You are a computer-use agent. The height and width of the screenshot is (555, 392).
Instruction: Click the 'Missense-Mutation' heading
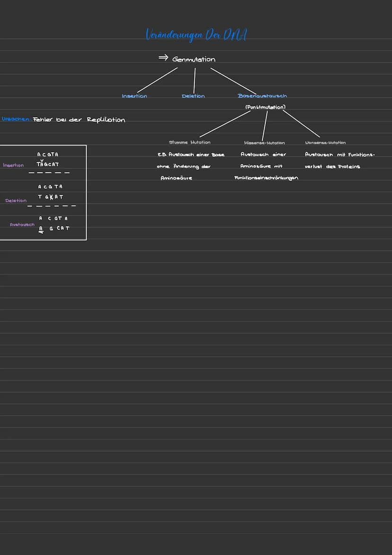coord(264,143)
